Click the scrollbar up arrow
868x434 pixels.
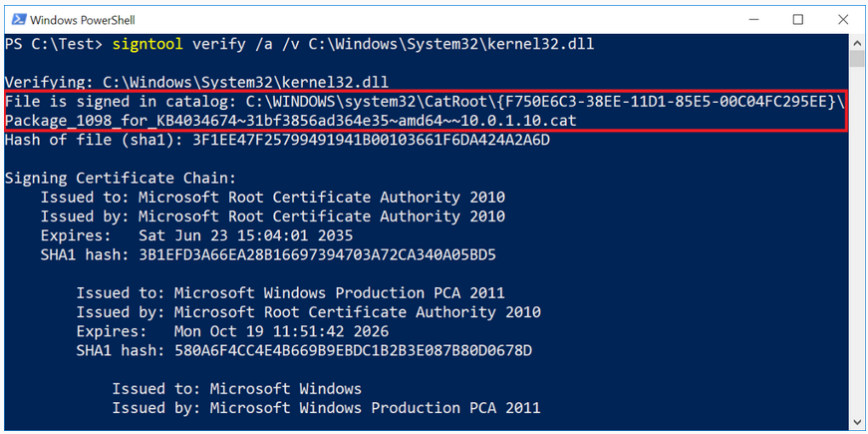click(x=858, y=44)
